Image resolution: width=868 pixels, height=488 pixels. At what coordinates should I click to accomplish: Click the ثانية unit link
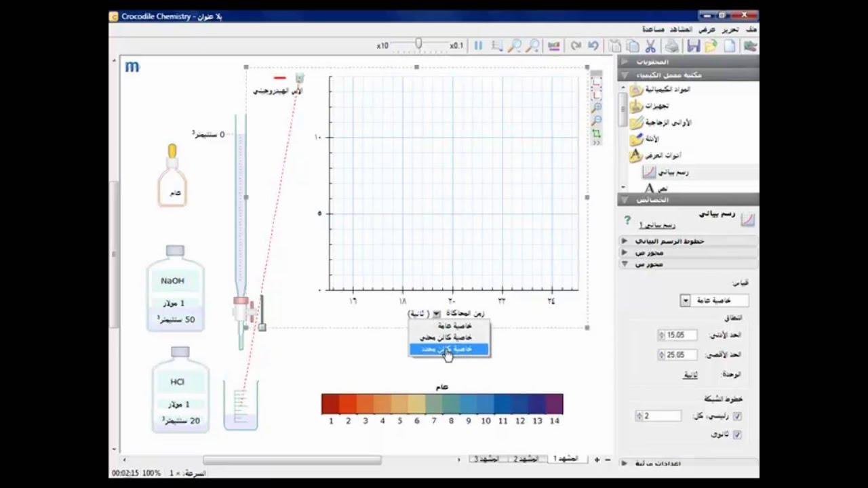point(690,375)
